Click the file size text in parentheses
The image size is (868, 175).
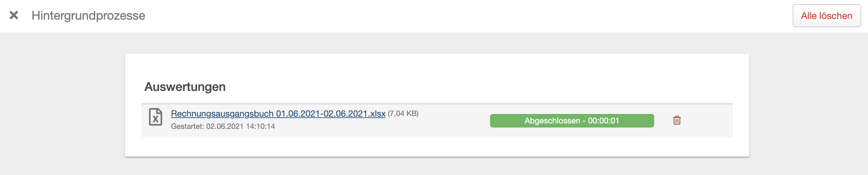coord(403,114)
